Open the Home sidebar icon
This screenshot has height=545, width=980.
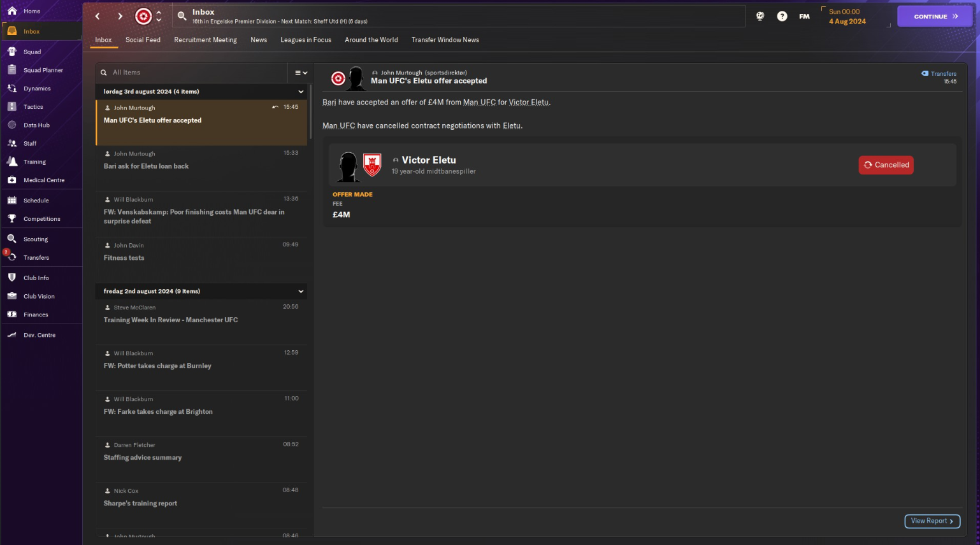pyautogui.click(x=11, y=11)
